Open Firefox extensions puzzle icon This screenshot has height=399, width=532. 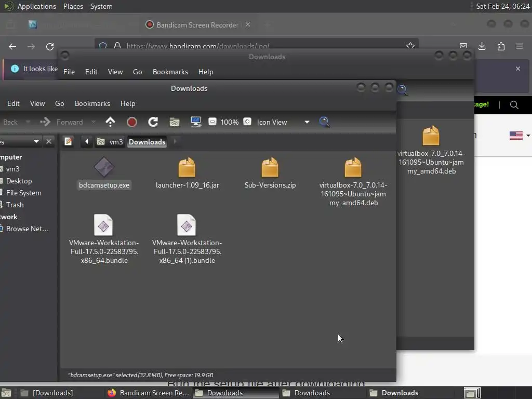tap(501, 46)
